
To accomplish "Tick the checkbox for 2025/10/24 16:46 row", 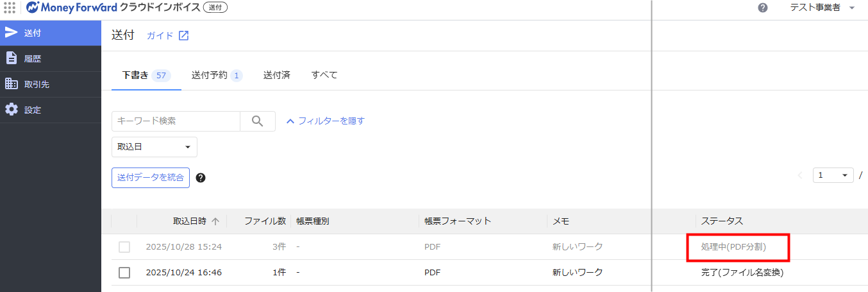I will point(124,273).
